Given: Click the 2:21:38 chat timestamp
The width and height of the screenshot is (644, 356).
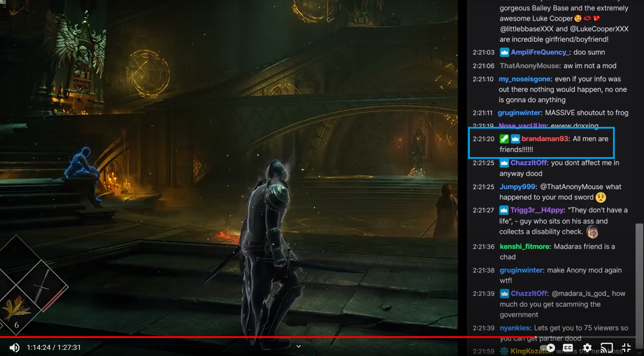Looking at the screenshot, I should click(x=484, y=270).
